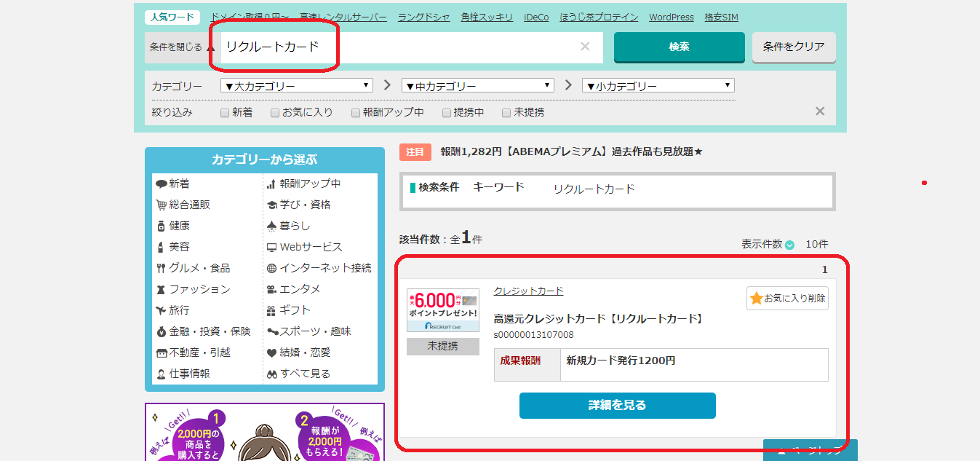980x461 pixels.
Task: Click the reward text 新規カード発行1200円
Action: (621, 360)
